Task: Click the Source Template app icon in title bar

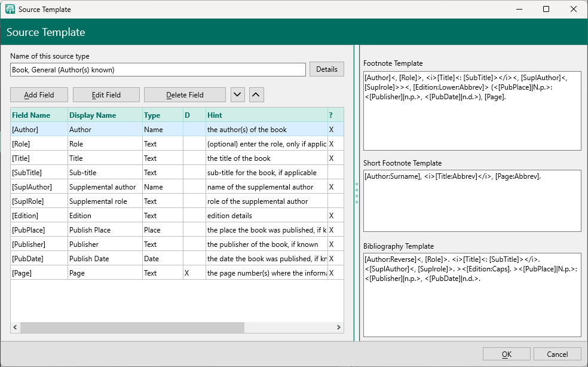Action: click(x=10, y=10)
